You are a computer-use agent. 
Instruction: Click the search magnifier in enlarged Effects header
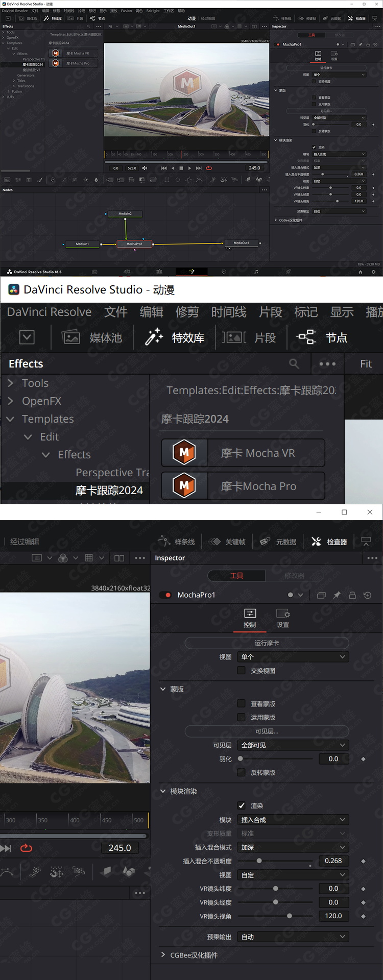click(294, 363)
